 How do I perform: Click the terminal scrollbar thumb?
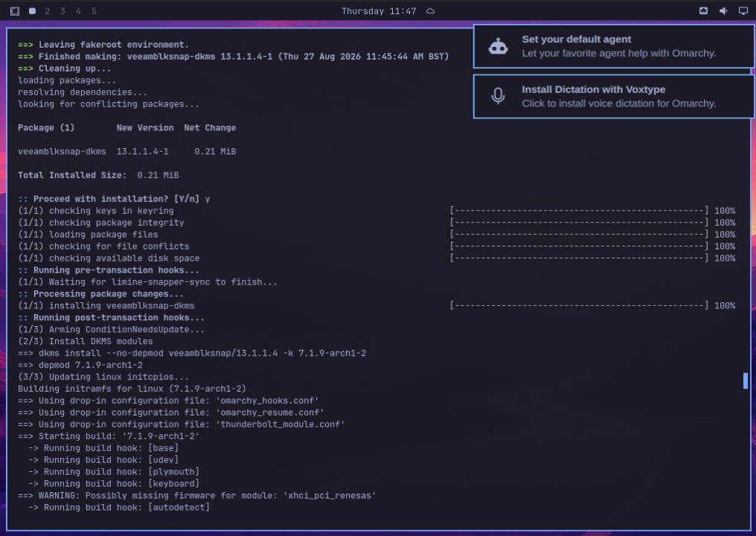point(746,380)
